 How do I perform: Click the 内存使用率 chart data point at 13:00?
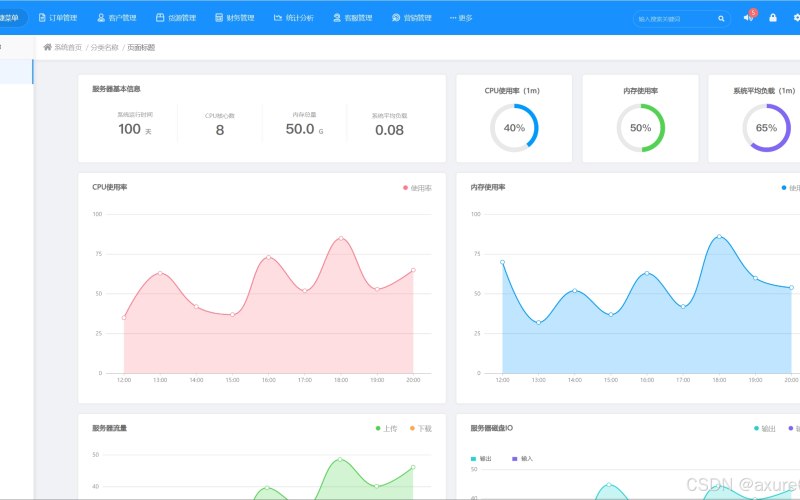click(x=539, y=322)
